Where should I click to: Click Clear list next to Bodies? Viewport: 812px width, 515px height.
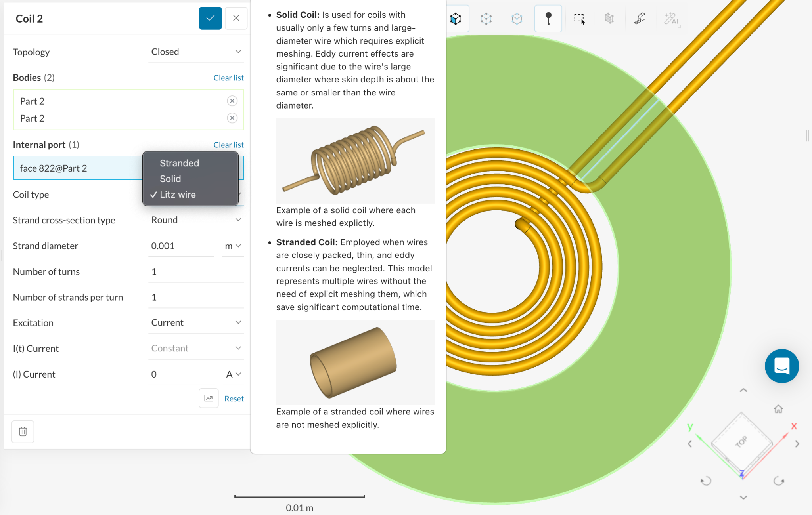tap(228, 77)
